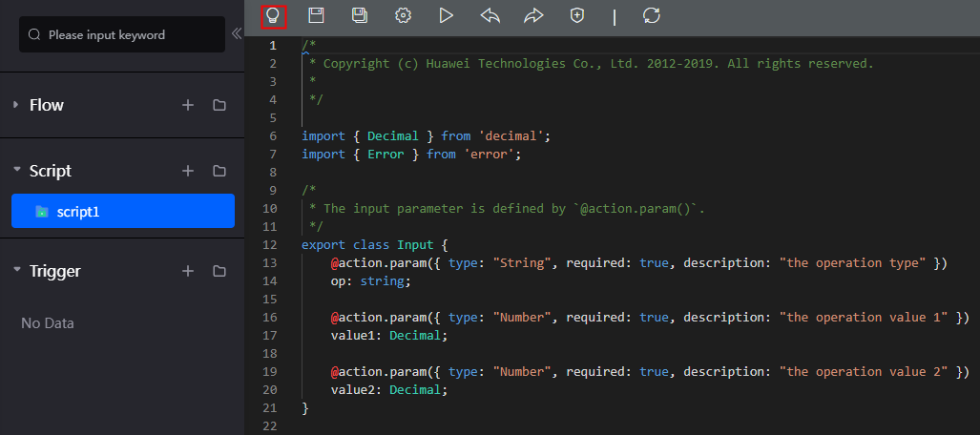Expand the Flow section arrow

(16, 104)
